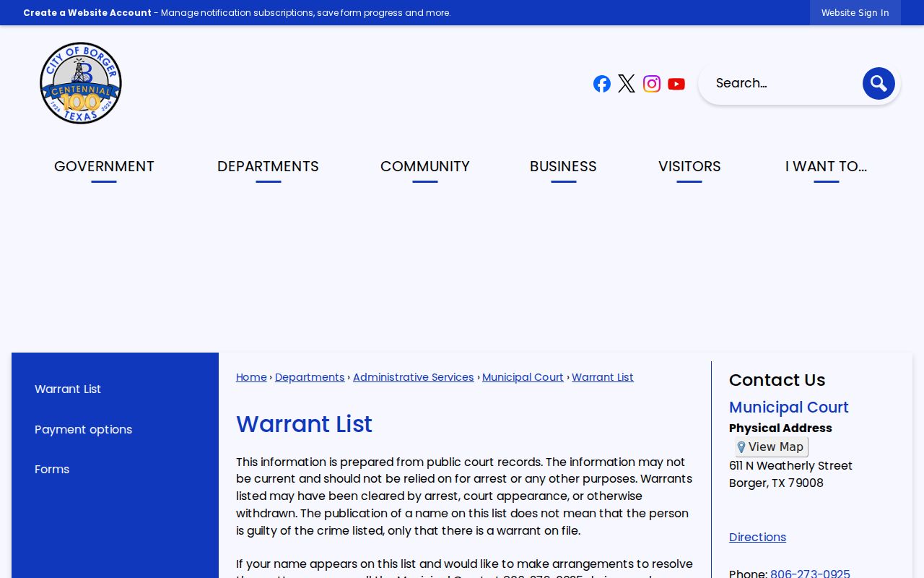Click the search magnifier button
The width and height of the screenshot is (924, 578).
[879, 84]
